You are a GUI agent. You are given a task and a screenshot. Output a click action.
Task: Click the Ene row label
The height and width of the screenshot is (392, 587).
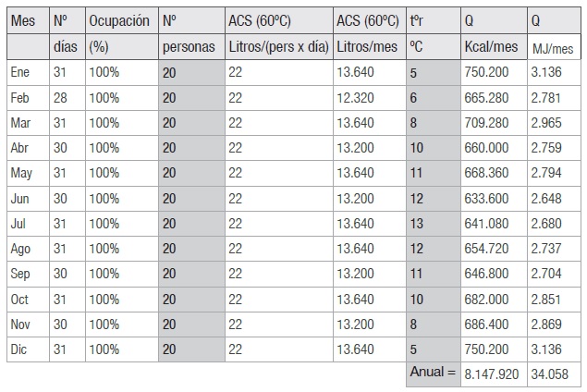click(19, 72)
